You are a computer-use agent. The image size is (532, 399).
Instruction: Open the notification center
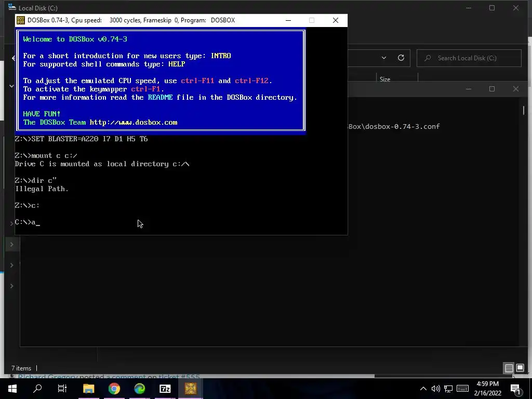(515, 389)
